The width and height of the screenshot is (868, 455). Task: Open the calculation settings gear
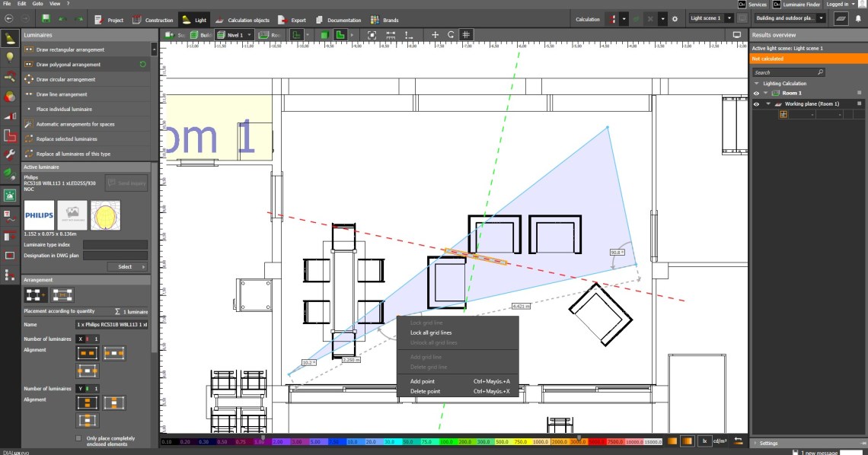point(675,19)
